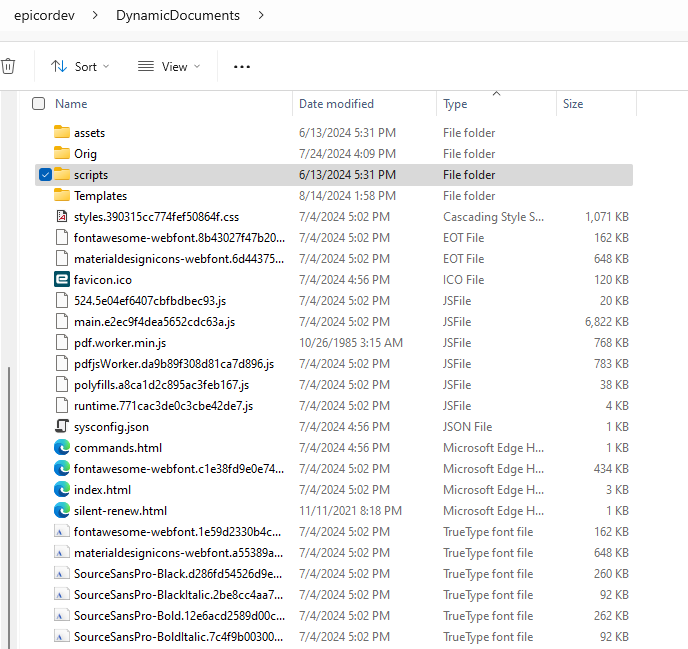The height and width of the screenshot is (649, 688).
Task: Toggle the select-all checkbox next to Name
Action: click(x=39, y=104)
